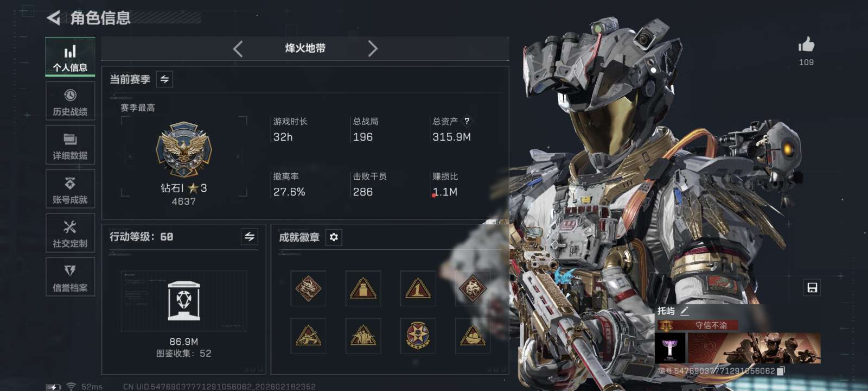Screen dimensions: 868x391
Task: Select the 账号成就 sidebar tab
Action: (70, 189)
